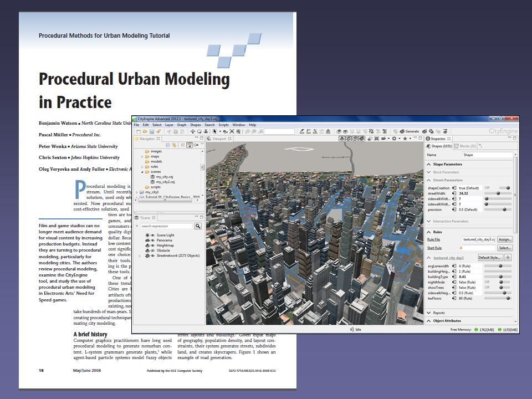Click the search expression input field
This screenshot has width=532, height=399.
[x=166, y=226]
